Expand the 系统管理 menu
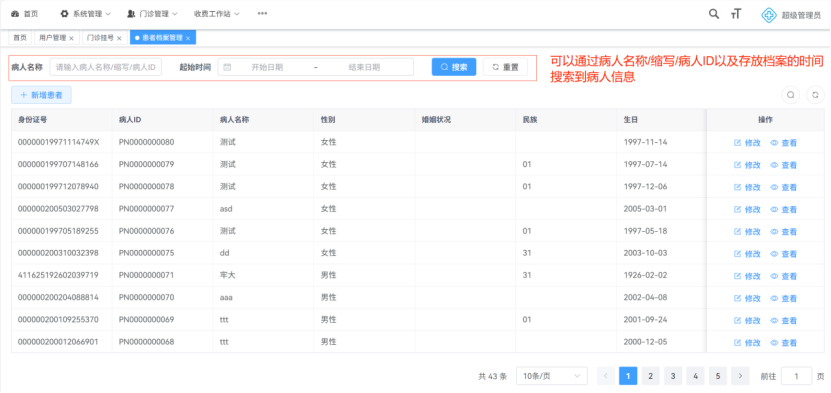 85,14
